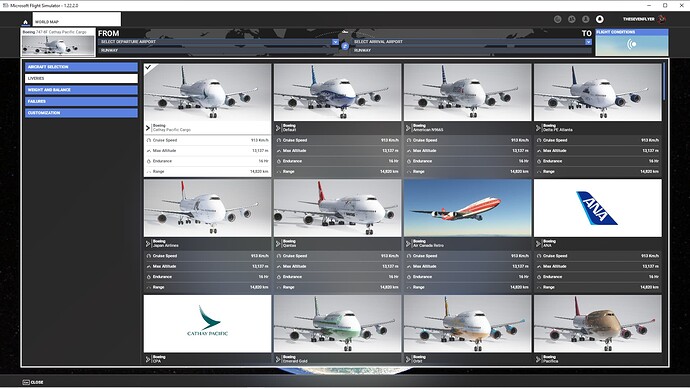Screen dimensions: 690x388
Task: Close the panel with the Close button
Action: [x=33, y=382]
